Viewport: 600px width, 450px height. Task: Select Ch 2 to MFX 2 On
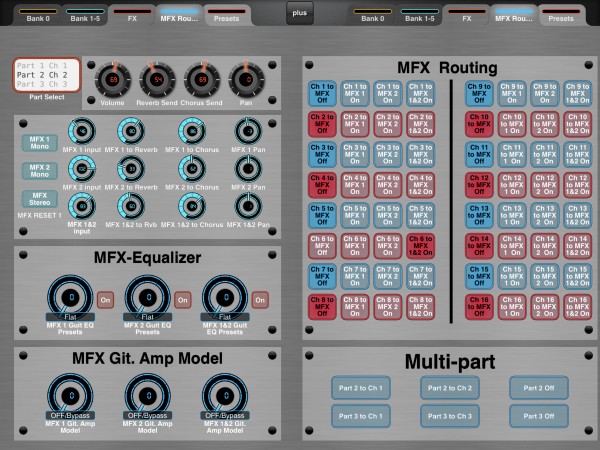[x=388, y=124]
